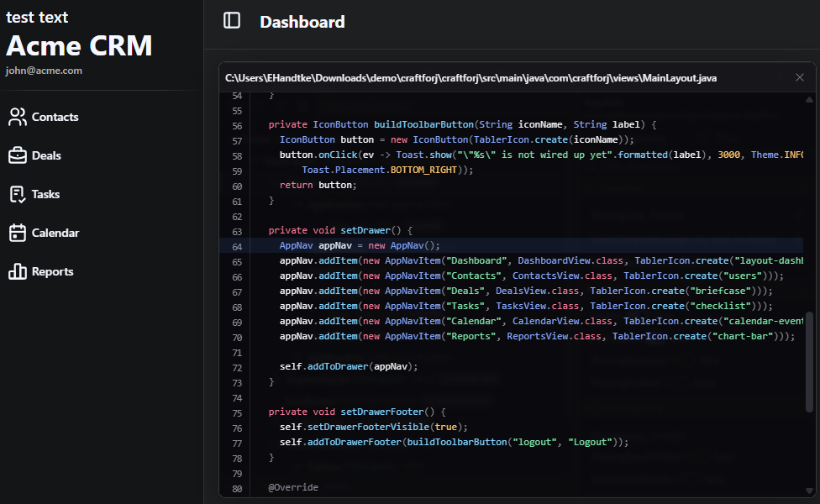The height and width of the screenshot is (504, 820).
Task: Click the "return button;" line
Action: tap(318, 185)
